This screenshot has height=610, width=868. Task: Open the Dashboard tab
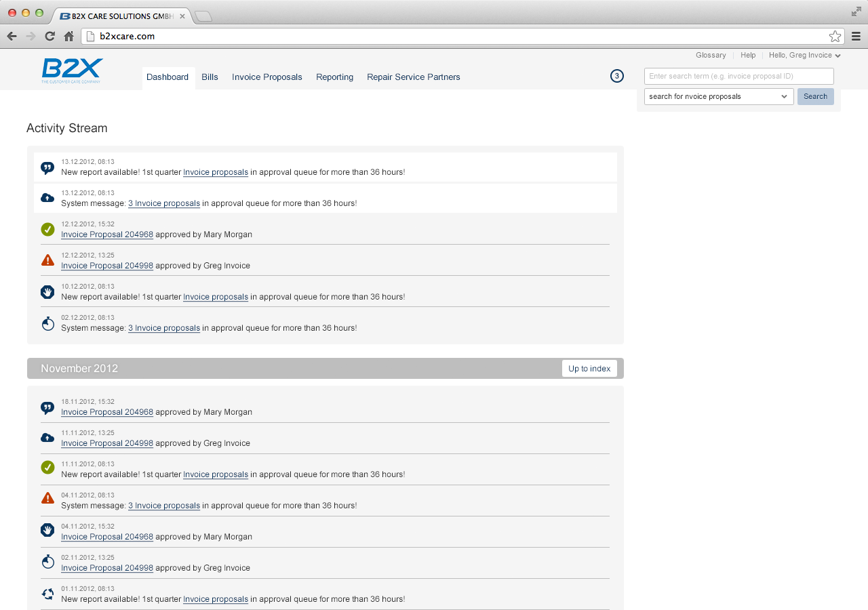(167, 77)
